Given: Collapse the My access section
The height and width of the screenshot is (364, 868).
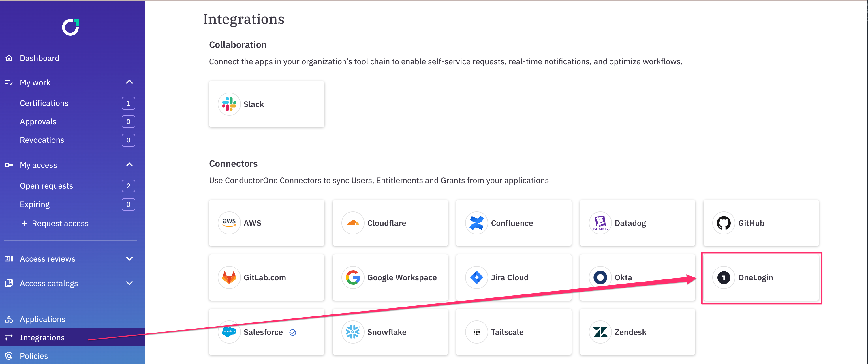Looking at the screenshot, I should click(129, 165).
